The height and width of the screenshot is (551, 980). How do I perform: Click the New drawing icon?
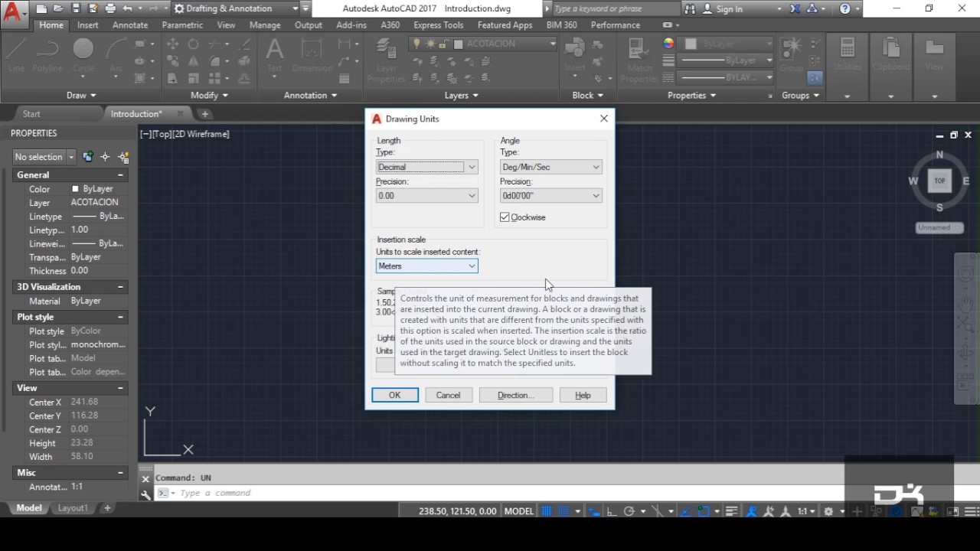41,8
